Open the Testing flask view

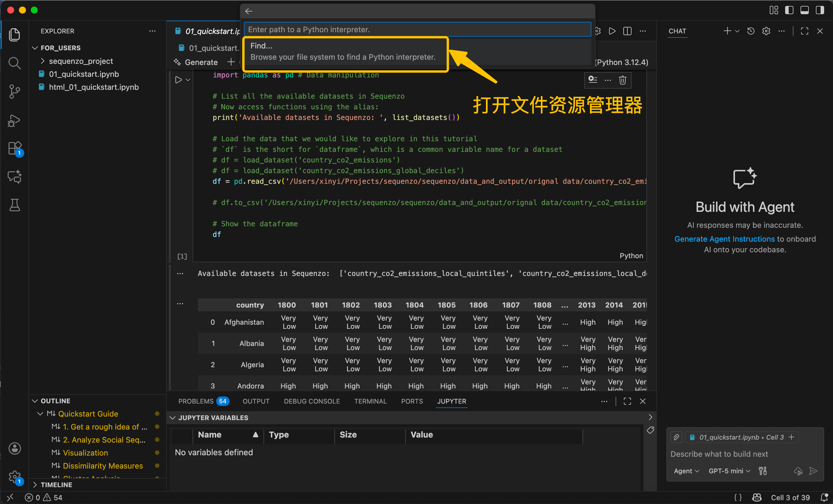click(14, 205)
